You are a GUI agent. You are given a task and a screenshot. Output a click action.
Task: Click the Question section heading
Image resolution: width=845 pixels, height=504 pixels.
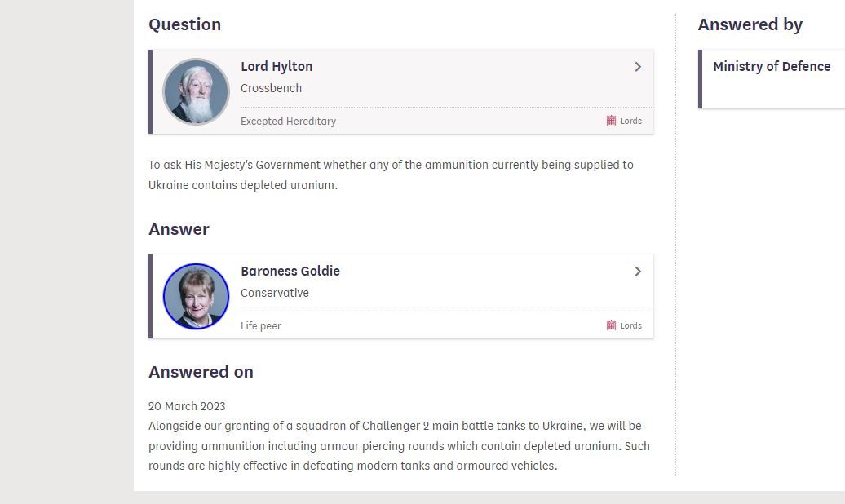click(185, 24)
